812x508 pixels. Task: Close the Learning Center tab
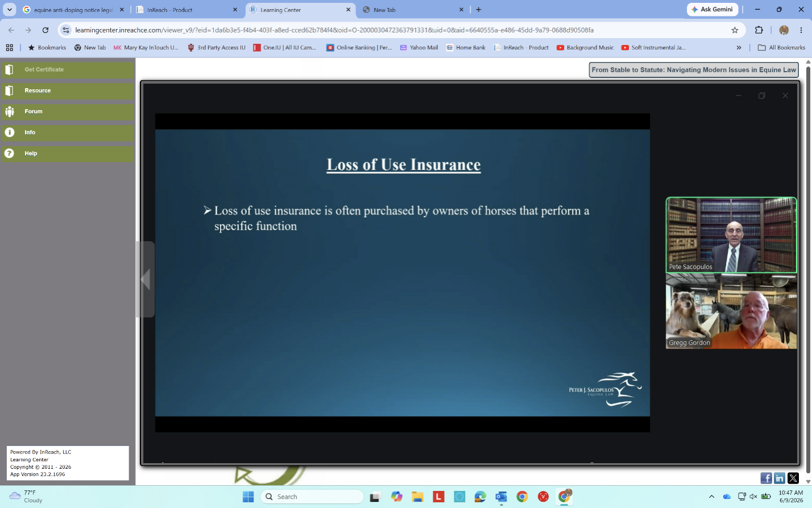[x=349, y=10]
